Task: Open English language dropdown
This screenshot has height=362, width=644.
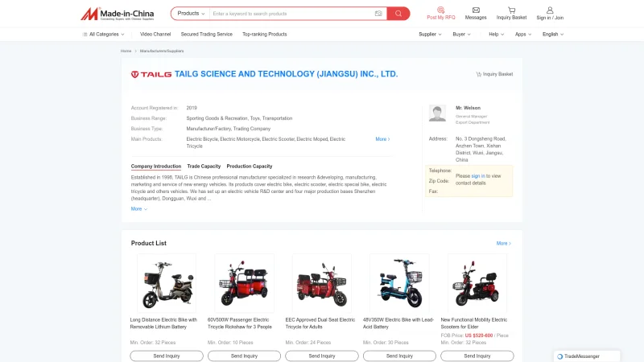Action: (553, 35)
